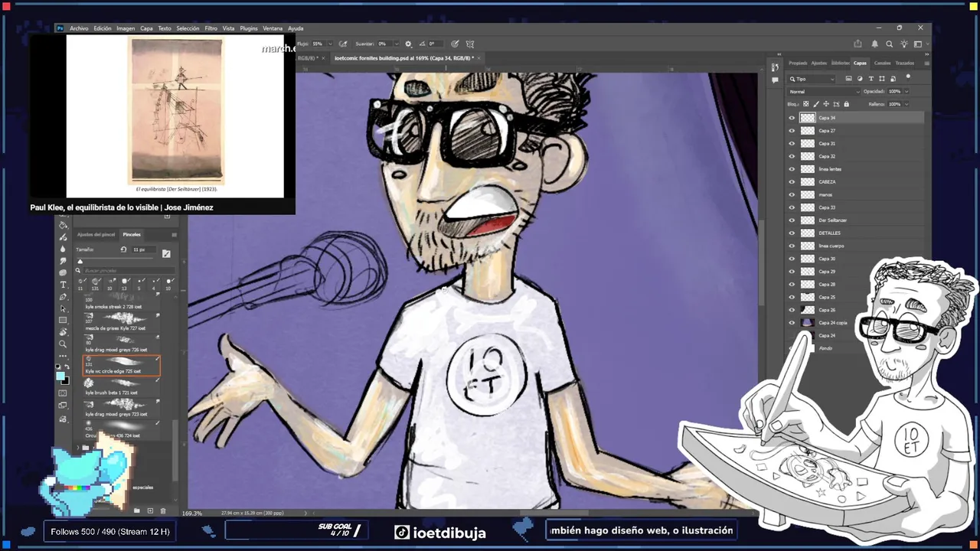Open the Discover lightbulb icon
Image resolution: width=980 pixels, height=551 pixels.
904,44
